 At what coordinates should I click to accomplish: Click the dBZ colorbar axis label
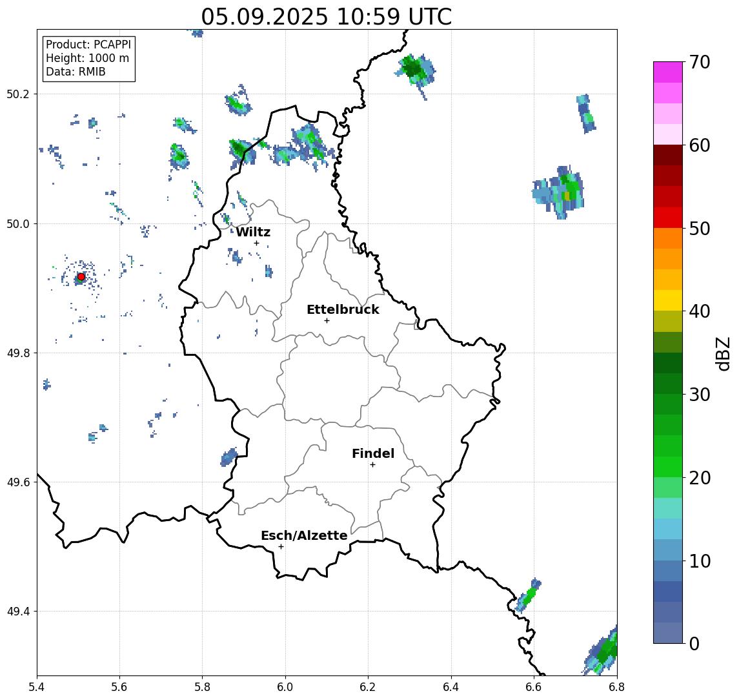[x=723, y=354]
